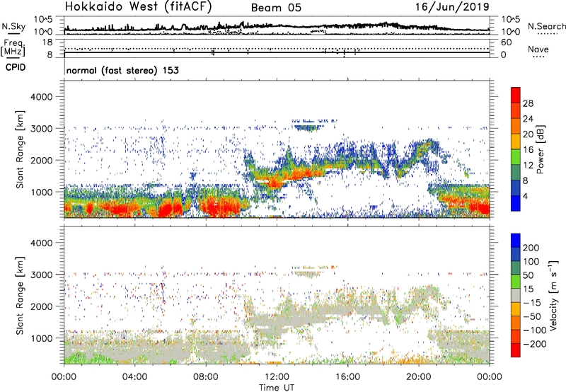Click the '-200' value on Velocity colorbar
Image resolution: width=566 pixels, height=392 pixels.
[x=535, y=344]
